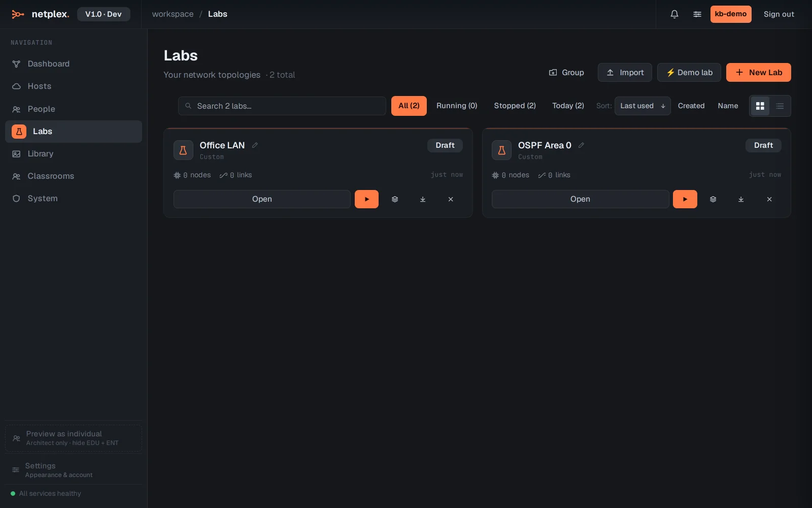The height and width of the screenshot is (508, 812).
Task: Focus the Search 2 labs field
Action: click(282, 106)
